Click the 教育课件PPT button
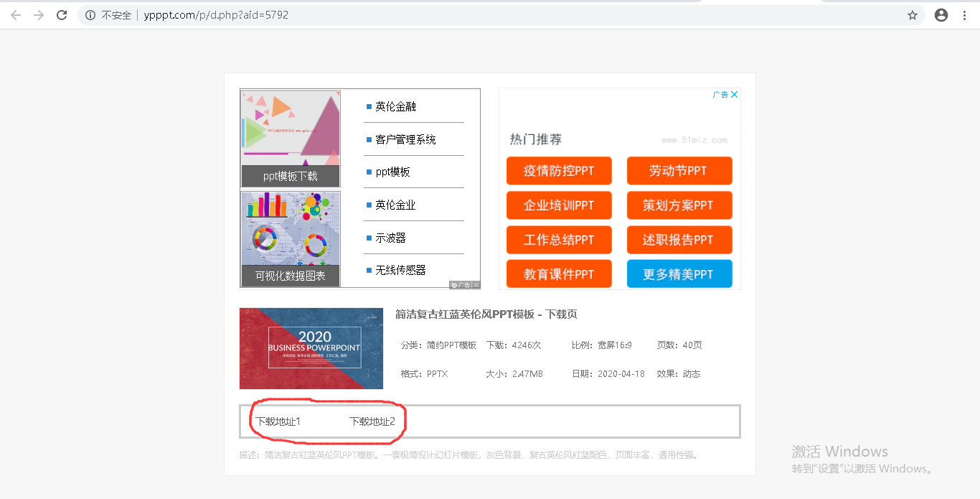The image size is (980, 499). [x=559, y=274]
